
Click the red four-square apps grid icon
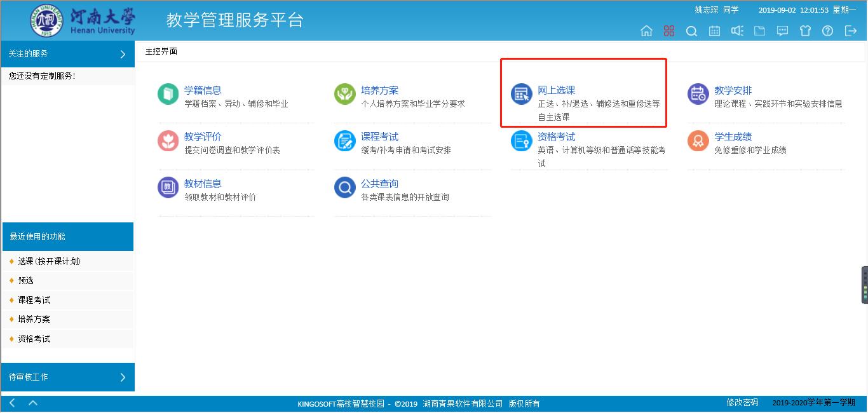pos(668,31)
